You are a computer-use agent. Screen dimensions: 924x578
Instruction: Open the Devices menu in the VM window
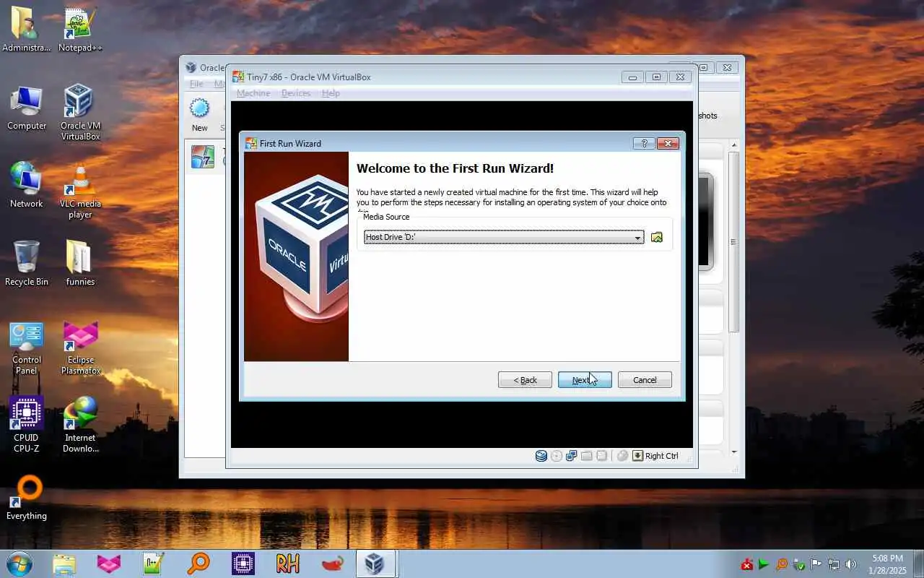[296, 93]
